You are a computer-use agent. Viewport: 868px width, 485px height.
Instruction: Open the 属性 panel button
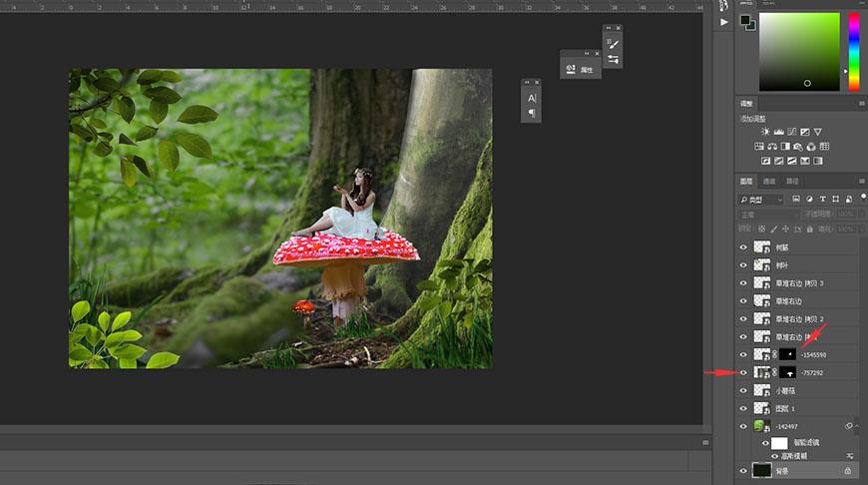(x=581, y=70)
